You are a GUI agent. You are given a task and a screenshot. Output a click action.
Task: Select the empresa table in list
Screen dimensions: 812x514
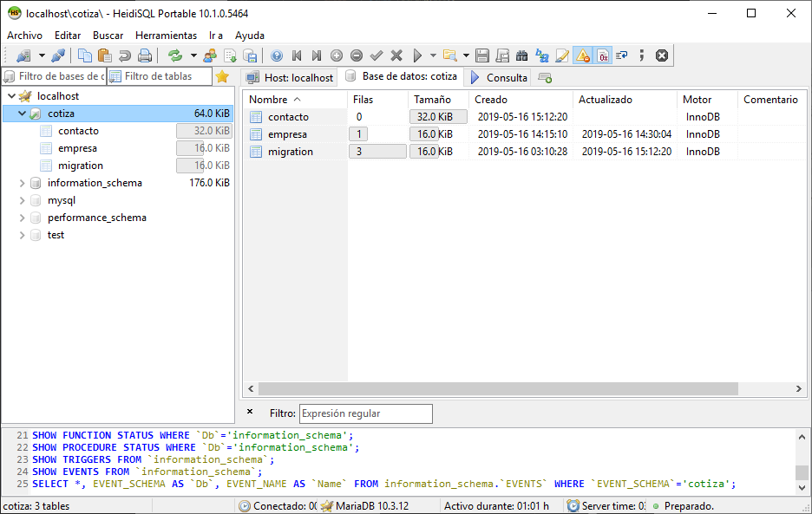[287, 134]
